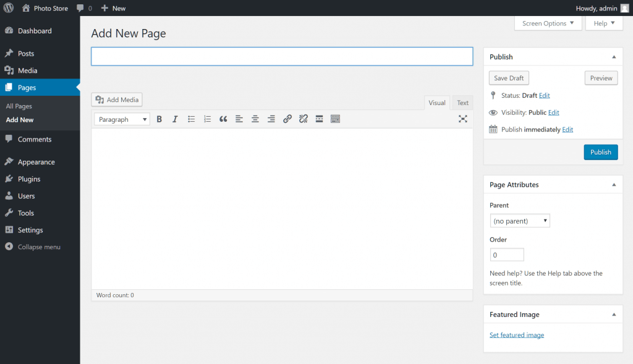Enable distraction-free writing mode
Image resolution: width=633 pixels, height=364 pixels.
(463, 119)
